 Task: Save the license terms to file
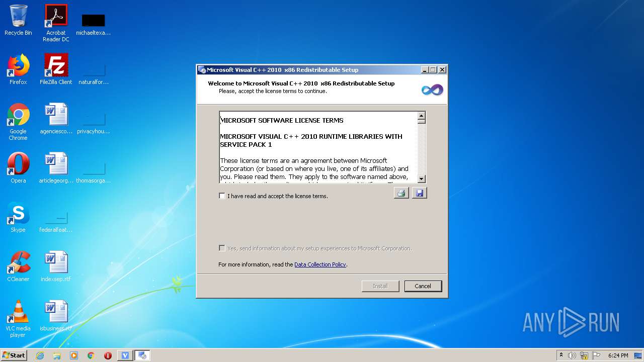420,193
